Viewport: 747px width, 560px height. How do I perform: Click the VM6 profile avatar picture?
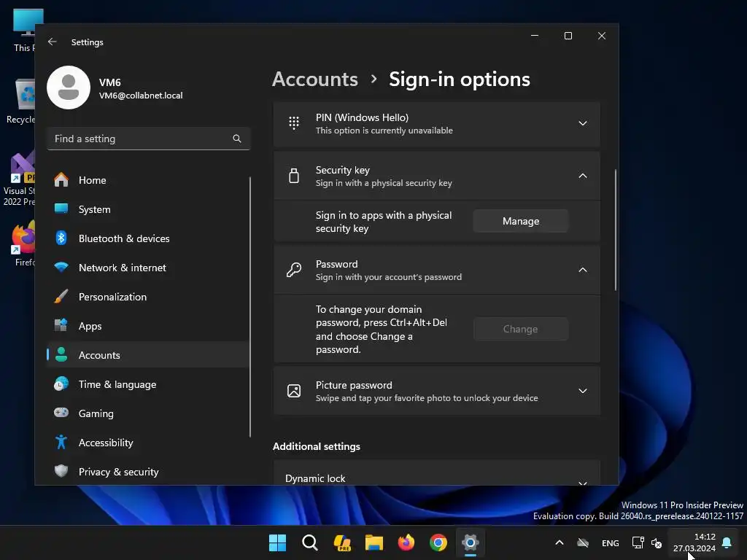[x=69, y=87]
